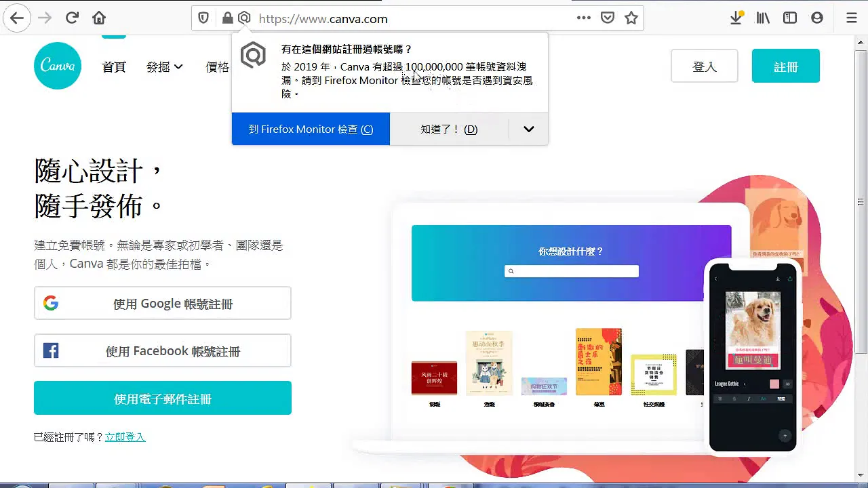The width and height of the screenshot is (868, 488).
Task: Click the 登入 button
Action: (x=705, y=66)
